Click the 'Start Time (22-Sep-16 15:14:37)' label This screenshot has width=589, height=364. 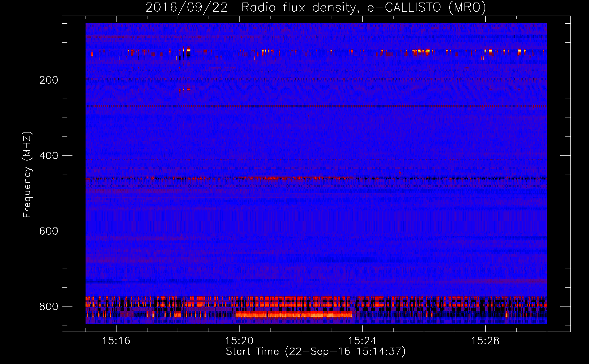316,352
